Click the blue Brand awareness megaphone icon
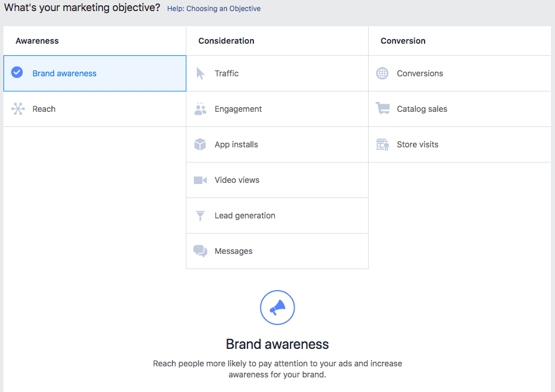This screenshot has height=392, width=555. tap(277, 308)
